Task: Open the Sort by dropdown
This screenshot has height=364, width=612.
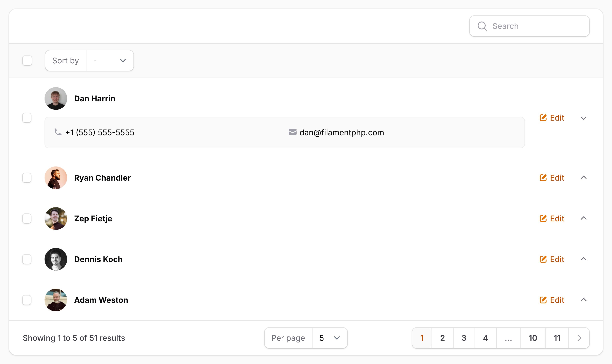Action: (110, 61)
